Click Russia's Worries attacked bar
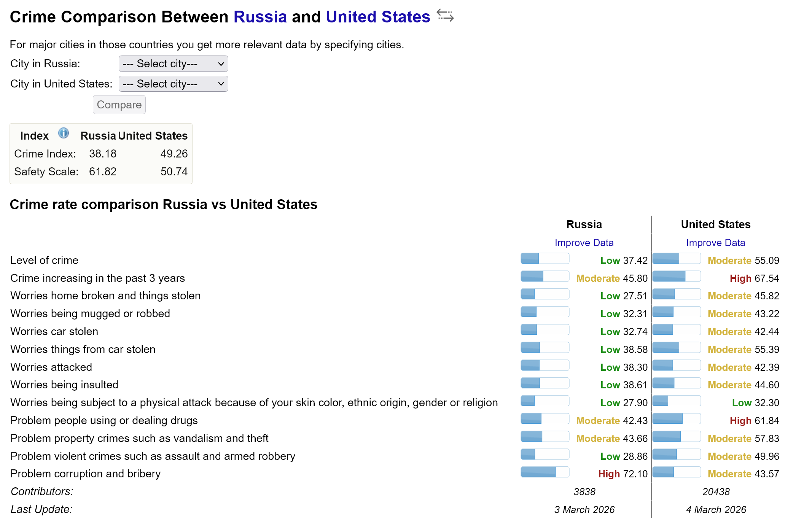 (545, 366)
